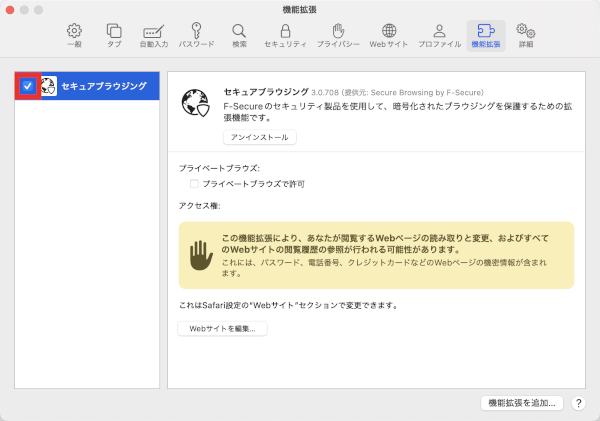Select セキュアブラウジング in the extensions list
Image resolution: width=600 pixels, height=421 pixels.
[x=103, y=87]
